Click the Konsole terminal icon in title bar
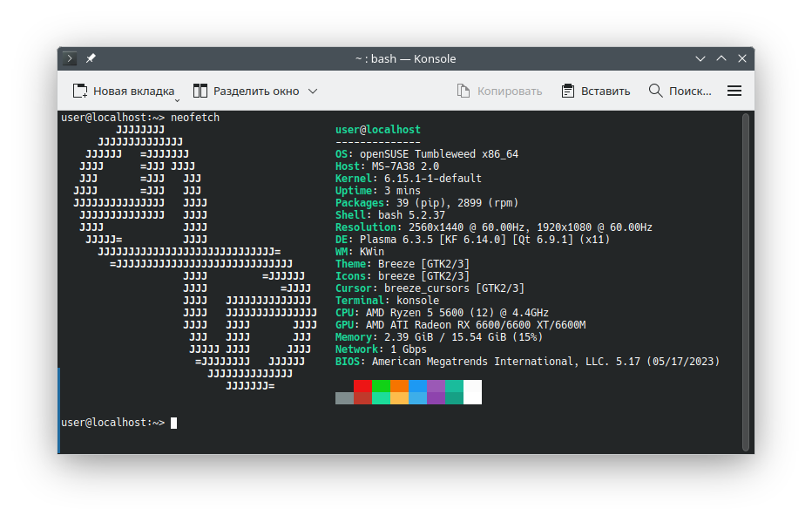 point(70,58)
